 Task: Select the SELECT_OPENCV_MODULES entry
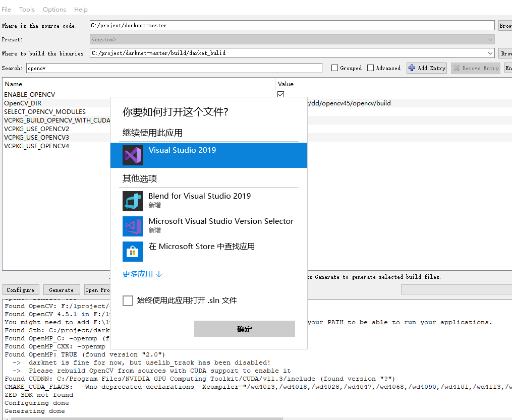click(x=45, y=111)
